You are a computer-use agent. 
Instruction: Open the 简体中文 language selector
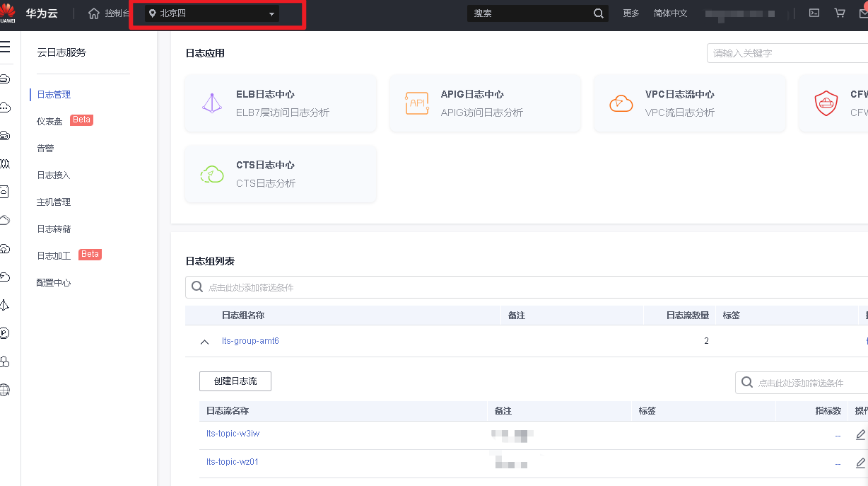coord(670,13)
